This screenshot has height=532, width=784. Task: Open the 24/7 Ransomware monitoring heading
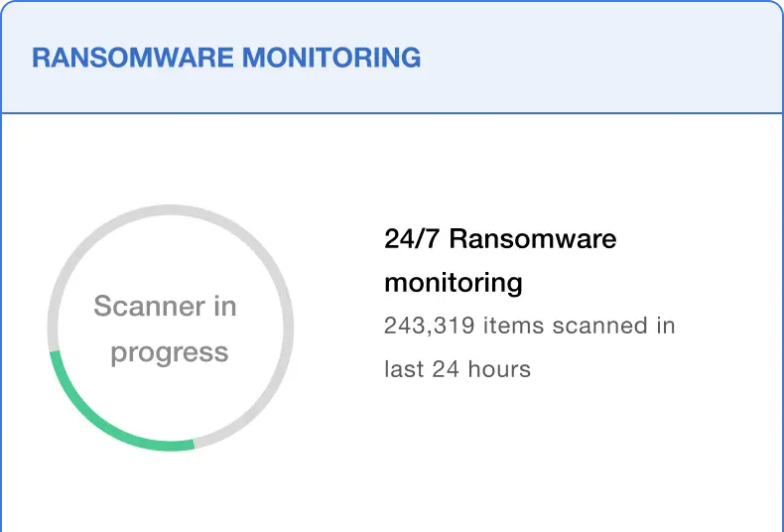(500, 260)
